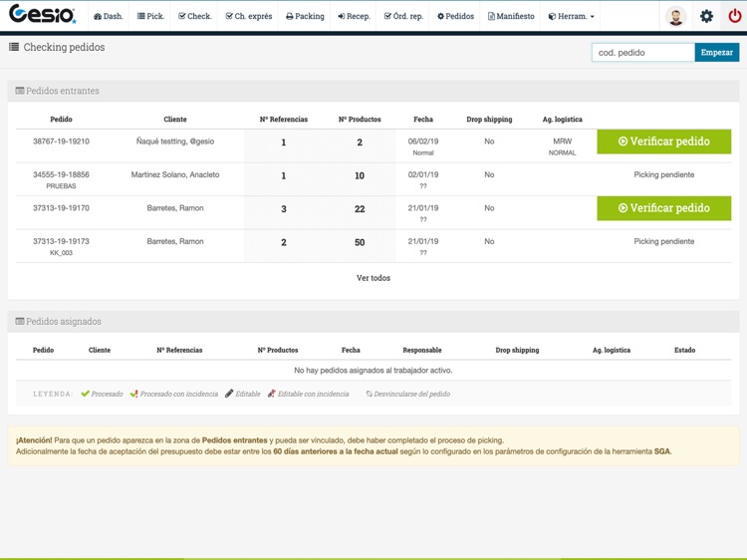Expand the Herram. dropdown menu

[571, 16]
